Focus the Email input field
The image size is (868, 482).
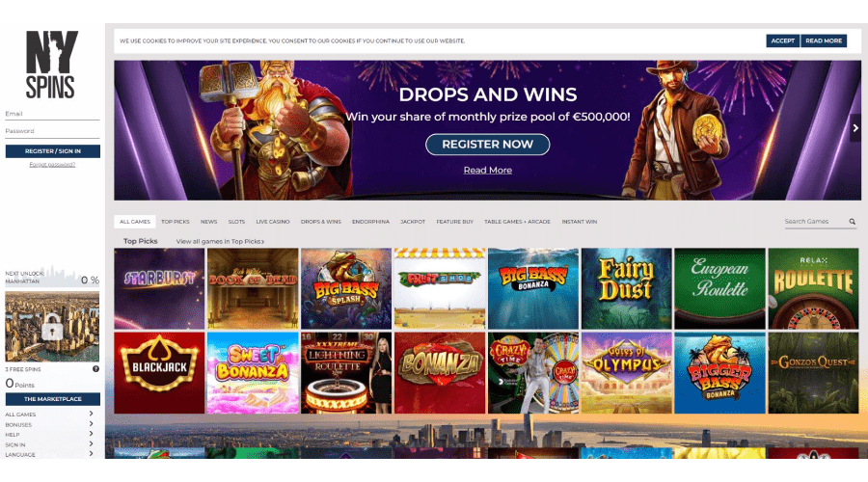[x=53, y=114]
